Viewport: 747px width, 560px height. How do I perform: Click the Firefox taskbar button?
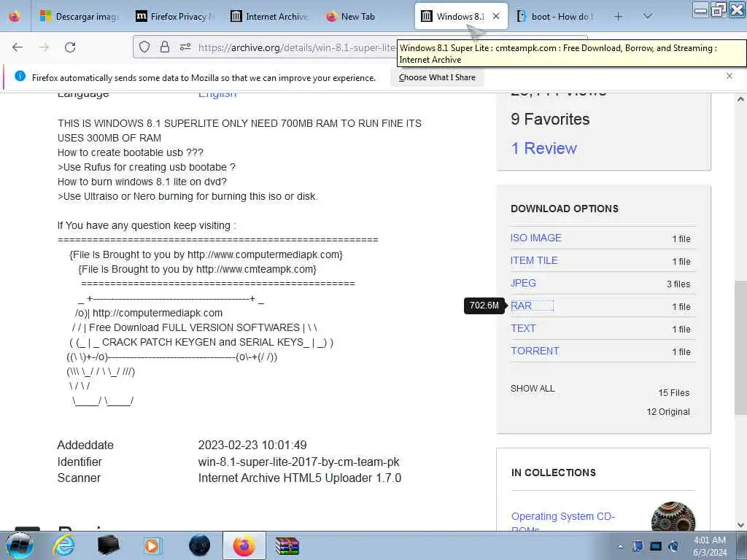(244, 545)
